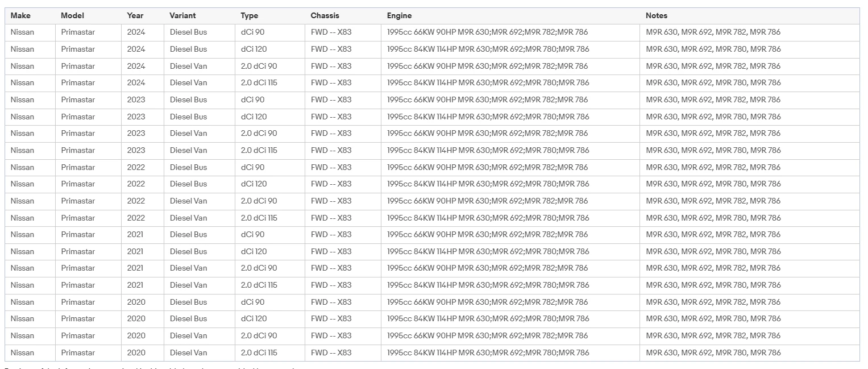
Task: Click Engine cell of 2020 Diesel Bus dCi 120 row
Action: click(488, 319)
